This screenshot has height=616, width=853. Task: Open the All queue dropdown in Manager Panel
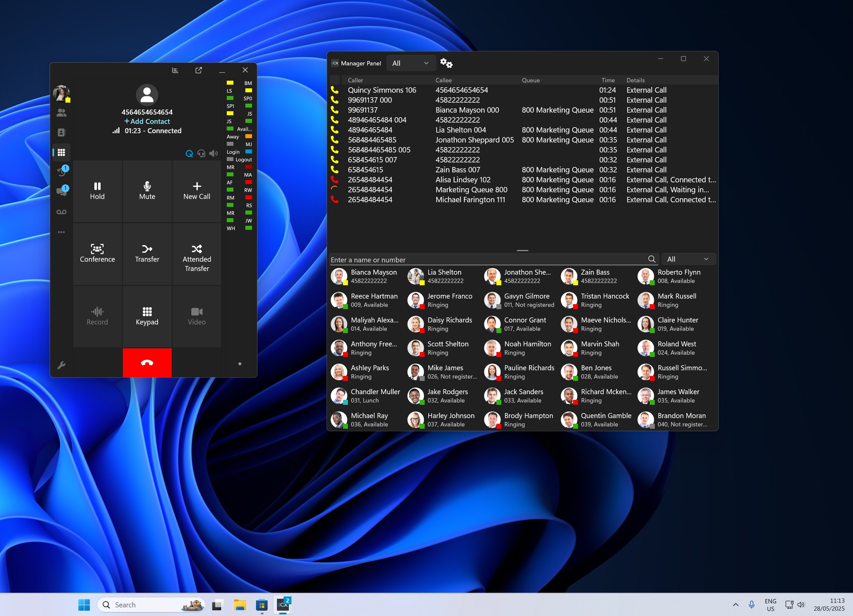[x=411, y=63]
